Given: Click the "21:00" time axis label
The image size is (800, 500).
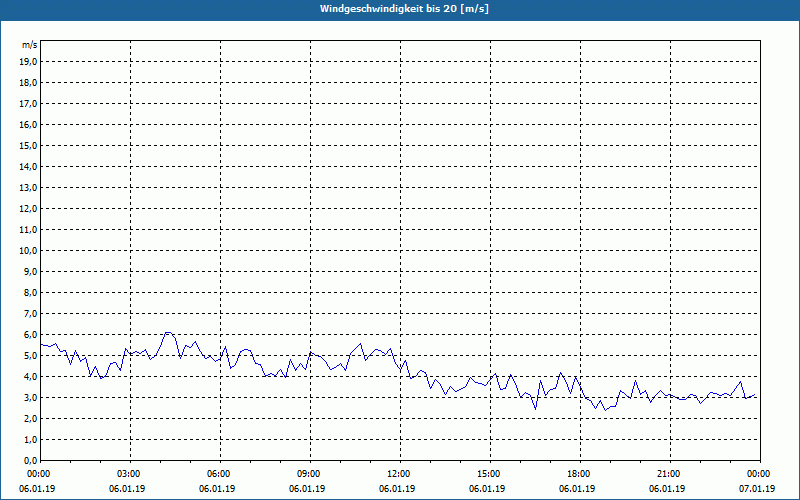Looking at the screenshot, I should (670, 474).
